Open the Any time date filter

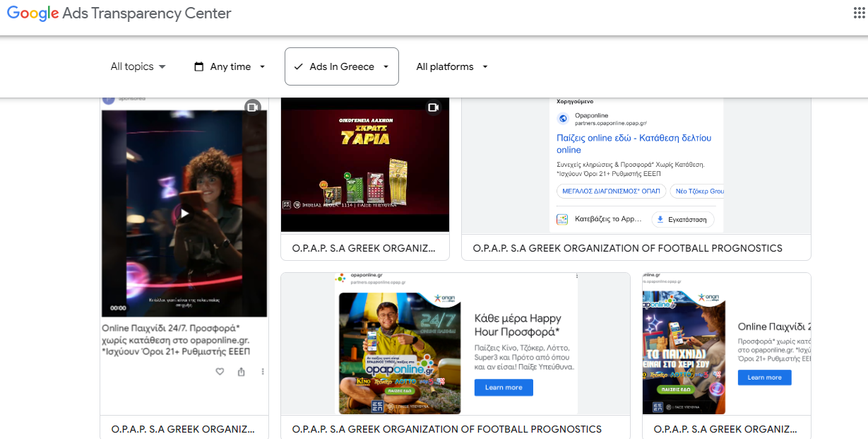coord(230,66)
